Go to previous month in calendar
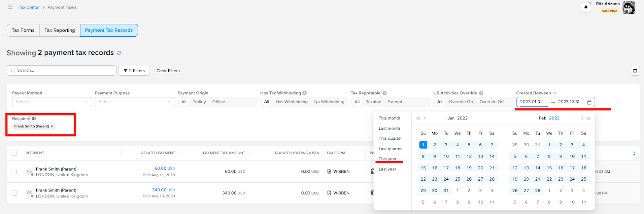The image size is (644, 214). click(425, 118)
